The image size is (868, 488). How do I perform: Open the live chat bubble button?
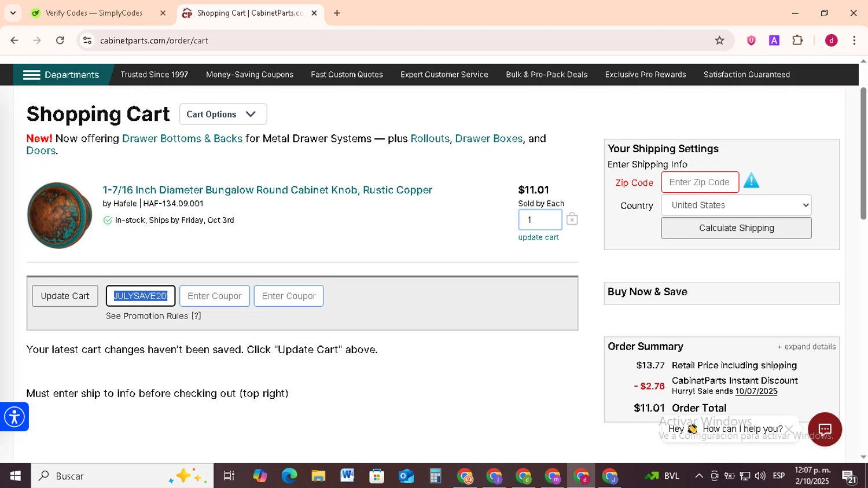click(825, 429)
